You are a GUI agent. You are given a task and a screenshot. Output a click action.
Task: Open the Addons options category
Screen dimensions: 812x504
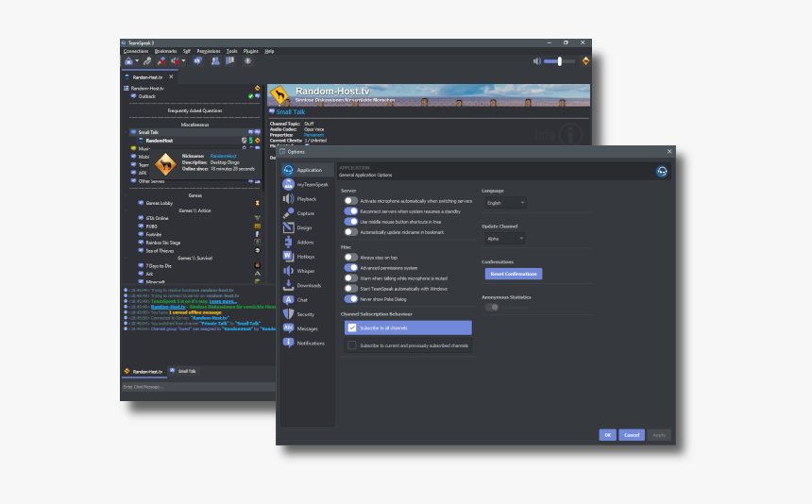point(307,243)
